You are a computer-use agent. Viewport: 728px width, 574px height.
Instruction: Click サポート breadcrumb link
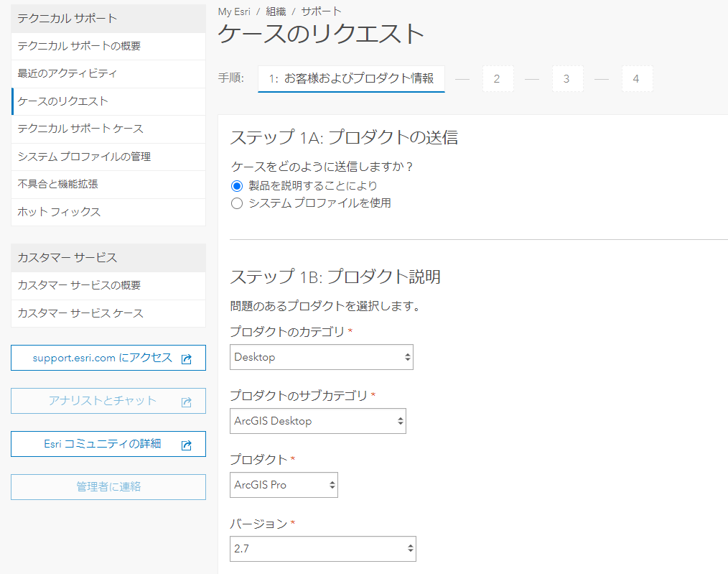[322, 11]
